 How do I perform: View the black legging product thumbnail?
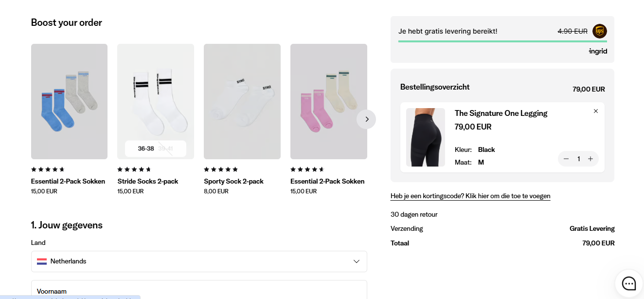tap(426, 137)
